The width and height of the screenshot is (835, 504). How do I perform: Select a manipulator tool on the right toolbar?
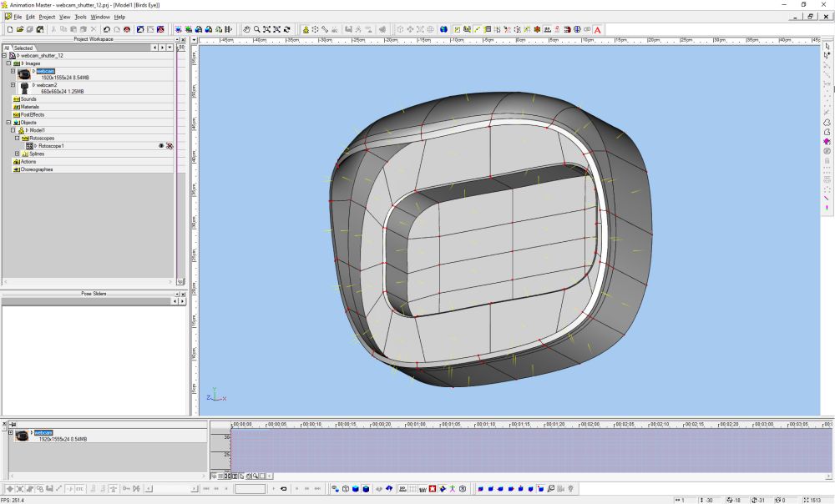tap(827, 48)
